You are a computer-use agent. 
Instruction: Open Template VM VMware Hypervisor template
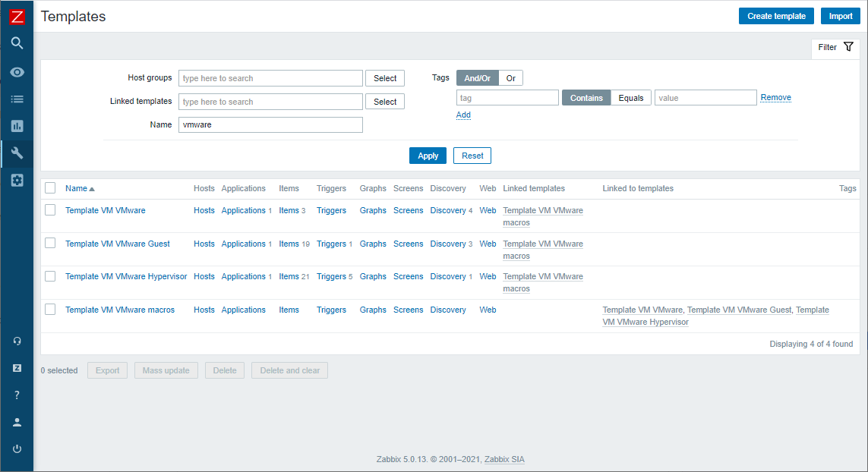[x=126, y=276]
